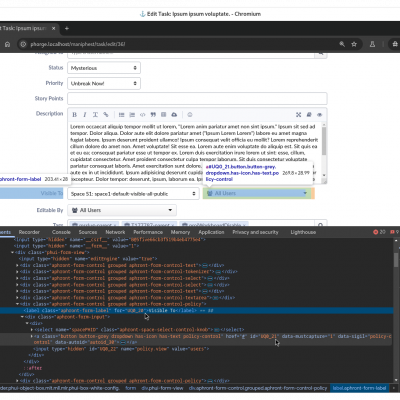The image size is (400, 400).
Task: Select the form breadcrumb in DevTools
Action: 131,388
